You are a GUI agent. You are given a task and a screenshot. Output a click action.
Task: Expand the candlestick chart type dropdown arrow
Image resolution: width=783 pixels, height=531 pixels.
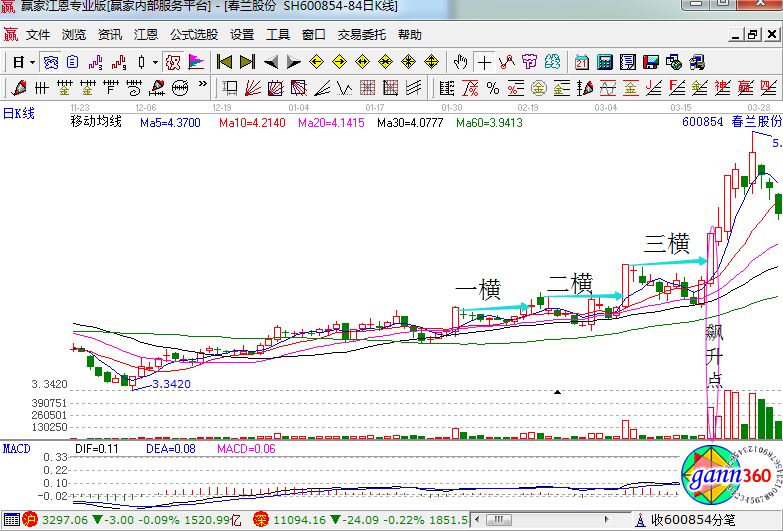tap(155, 61)
